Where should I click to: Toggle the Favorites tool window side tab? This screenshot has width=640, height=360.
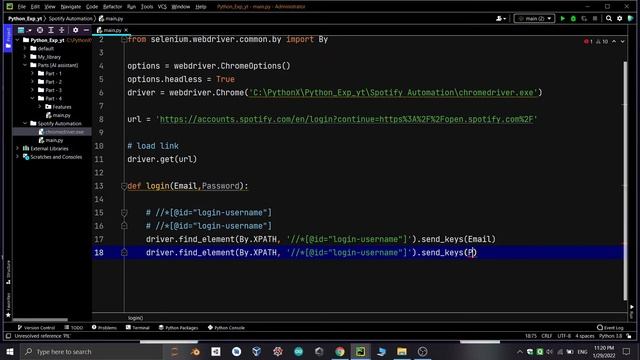coord(8,305)
